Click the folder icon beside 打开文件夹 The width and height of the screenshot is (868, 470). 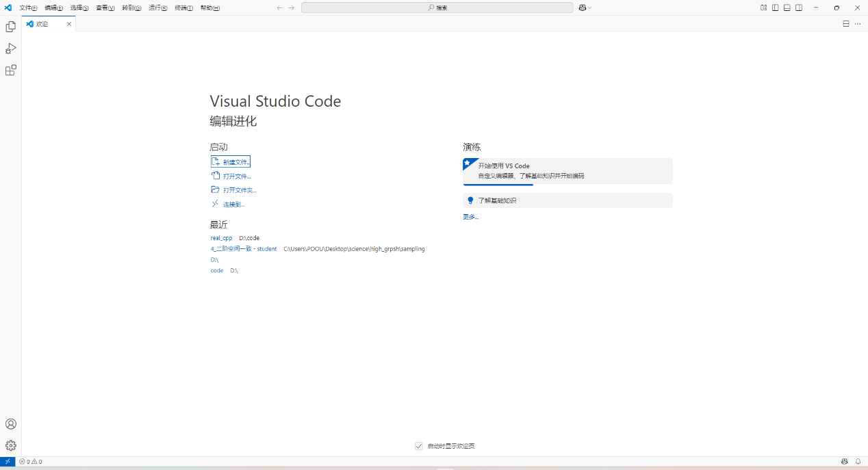point(216,190)
